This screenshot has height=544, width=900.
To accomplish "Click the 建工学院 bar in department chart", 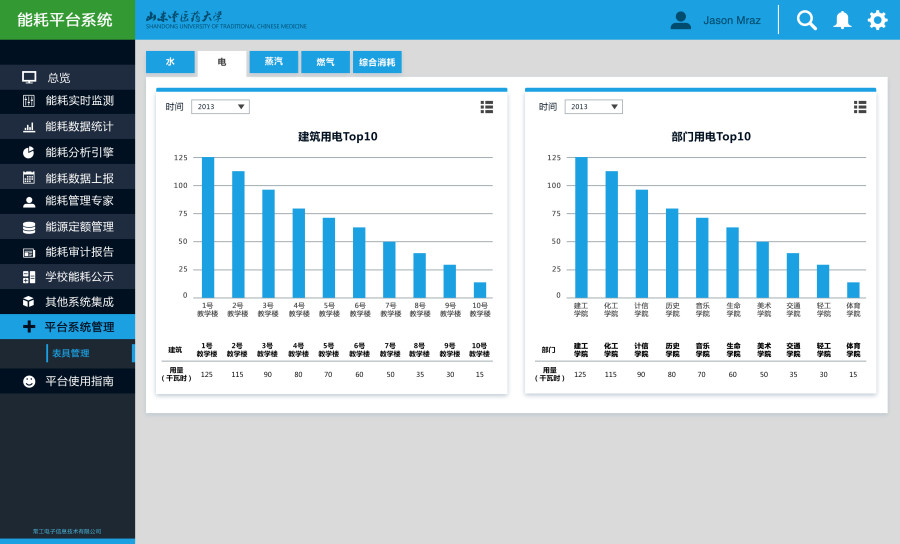I will pos(581,227).
